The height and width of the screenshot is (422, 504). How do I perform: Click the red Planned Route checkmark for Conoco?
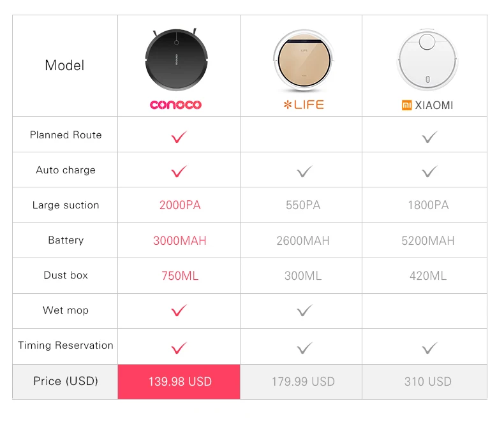(x=179, y=137)
